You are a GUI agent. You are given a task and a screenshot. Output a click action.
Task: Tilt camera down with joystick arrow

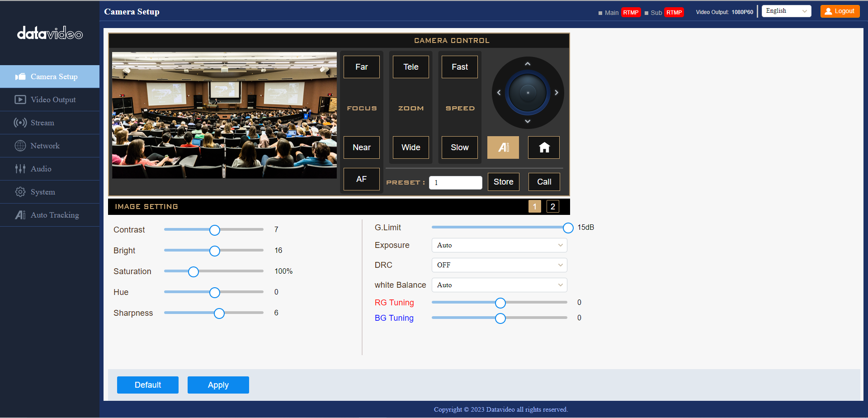coord(528,121)
